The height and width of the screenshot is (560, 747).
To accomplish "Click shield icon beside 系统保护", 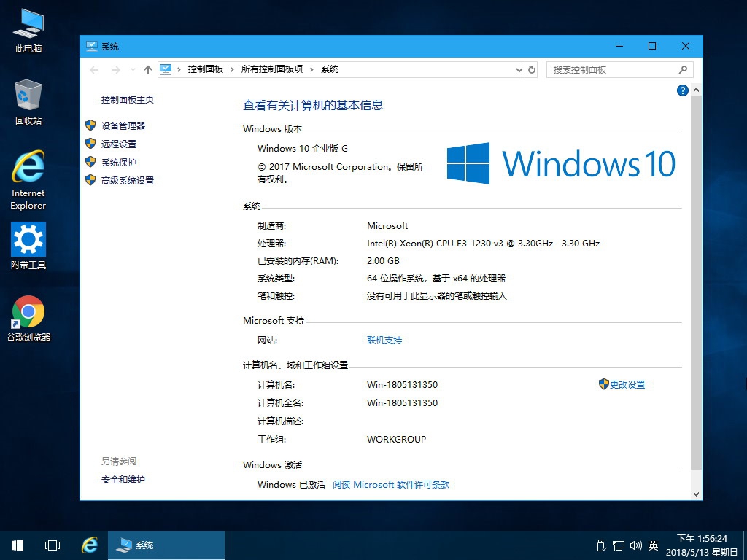I will [x=90, y=162].
